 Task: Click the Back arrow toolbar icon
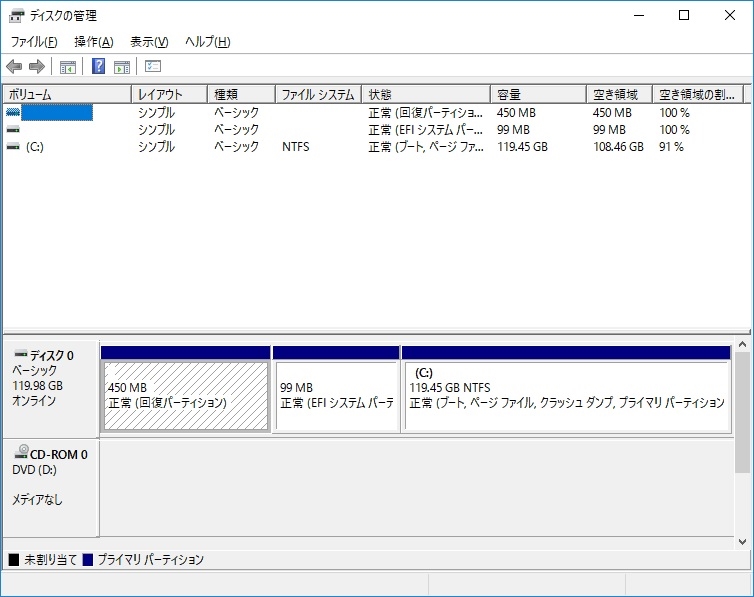[x=14, y=66]
